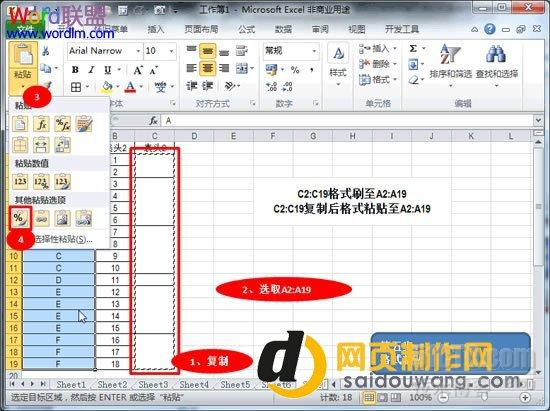Click the 删除 Delete cells button
The height and width of the screenshot is (411, 550).
(377, 64)
